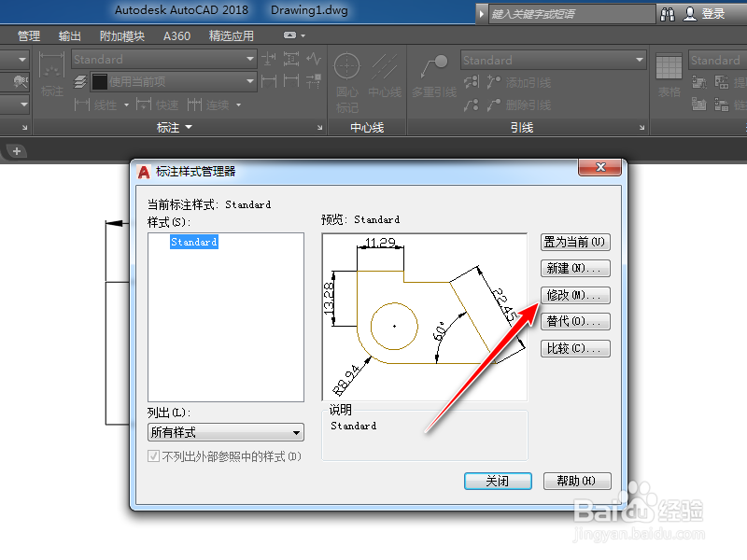This screenshot has height=560, width=747.
Task: Click the dimension break icon
Action: click(x=269, y=59)
